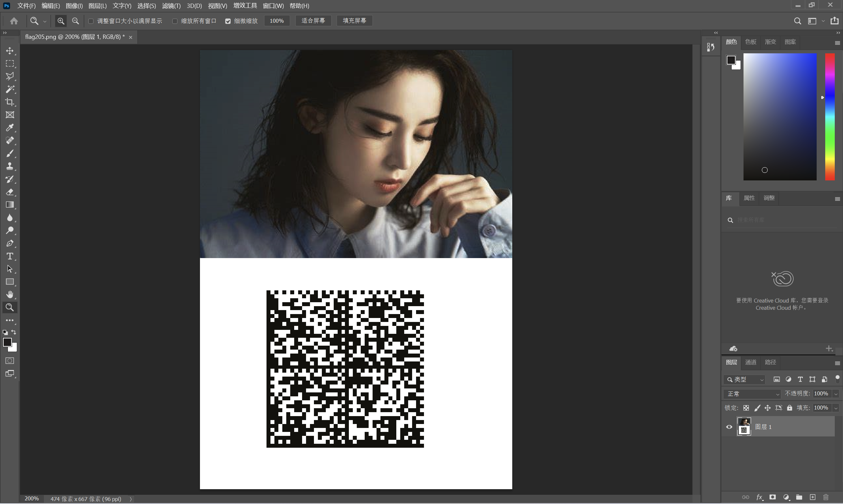Select the Gradient tool
This screenshot has height=504, width=843.
click(x=10, y=205)
